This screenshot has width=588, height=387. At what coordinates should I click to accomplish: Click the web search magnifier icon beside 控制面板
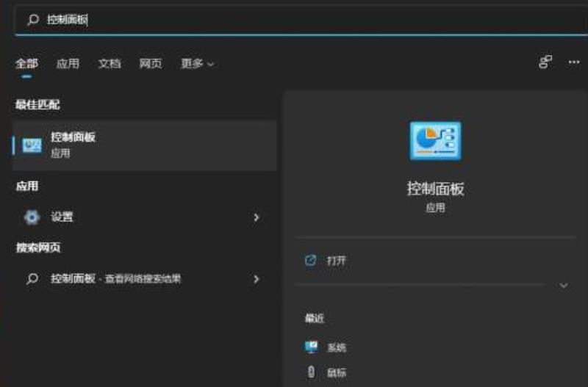(x=32, y=279)
